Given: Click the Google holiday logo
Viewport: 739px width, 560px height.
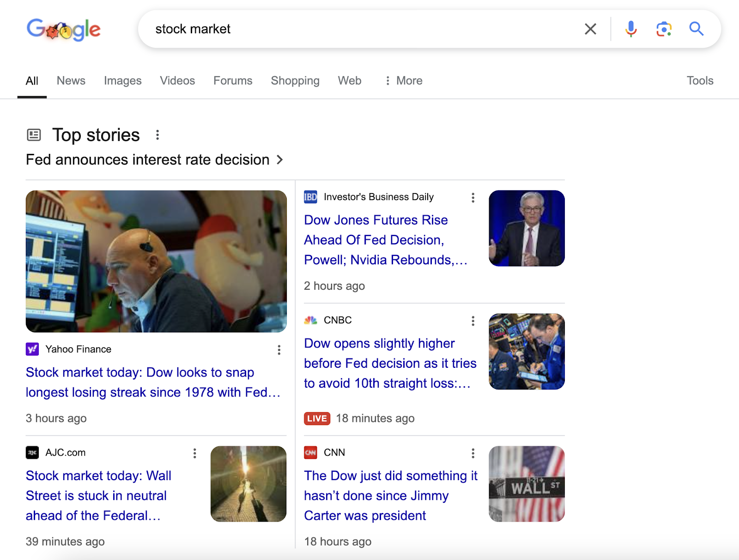Looking at the screenshot, I should 64,30.
